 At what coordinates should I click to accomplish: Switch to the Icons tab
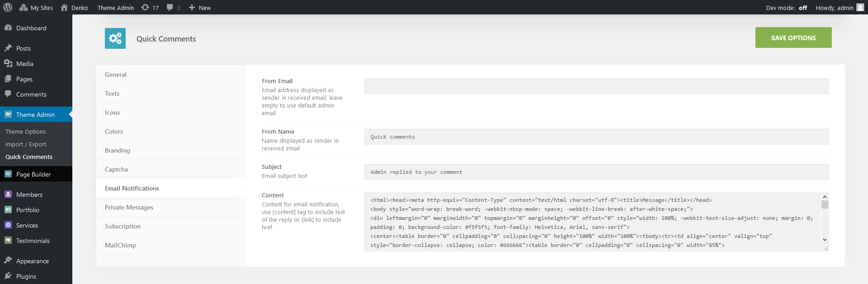click(x=171, y=112)
